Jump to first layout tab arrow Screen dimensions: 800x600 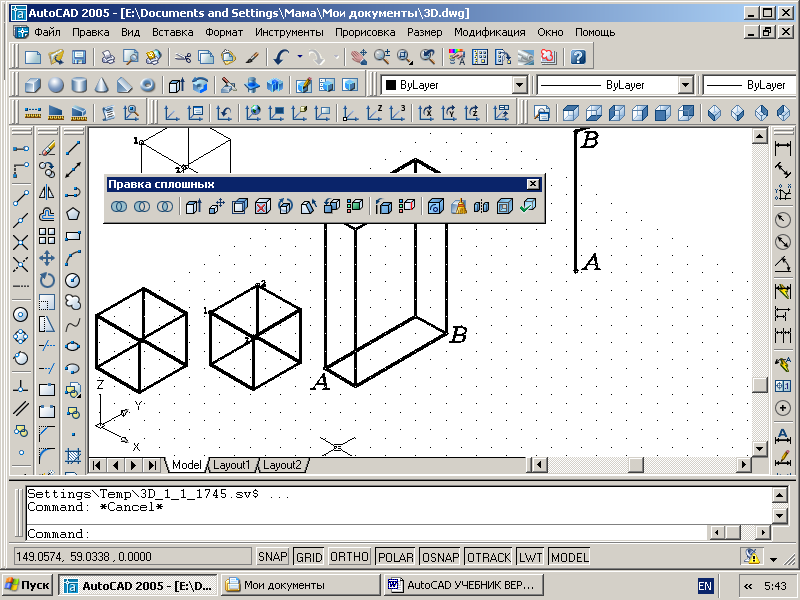tap(97, 465)
